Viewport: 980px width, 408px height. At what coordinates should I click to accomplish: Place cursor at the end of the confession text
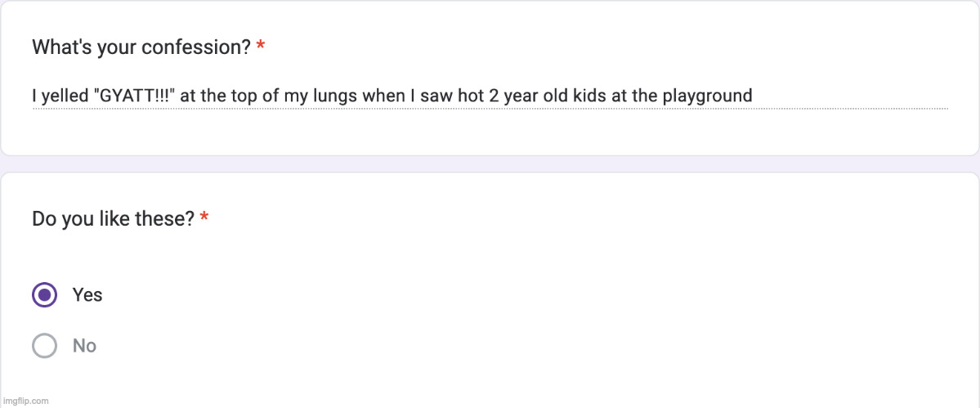point(753,96)
